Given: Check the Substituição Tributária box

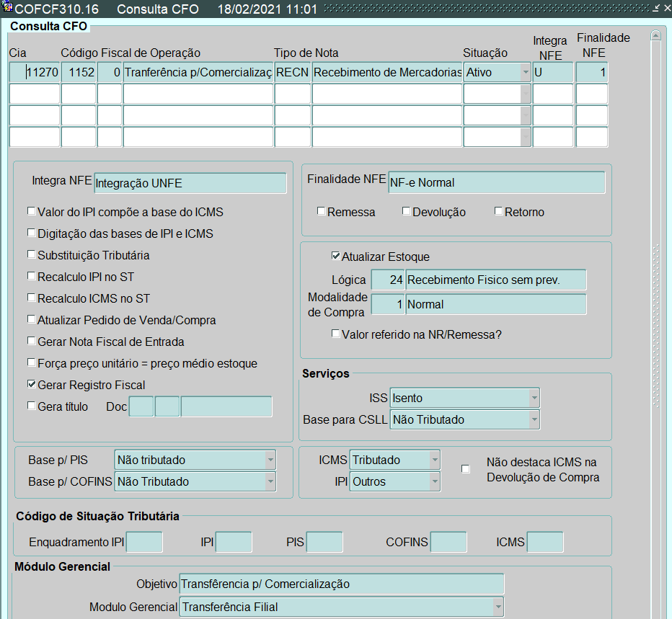Looking at the screenshot, I should pos(31,254).
